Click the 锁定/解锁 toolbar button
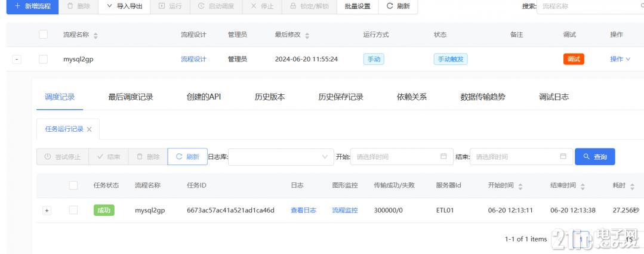The image size is (644, 254). 309,7
